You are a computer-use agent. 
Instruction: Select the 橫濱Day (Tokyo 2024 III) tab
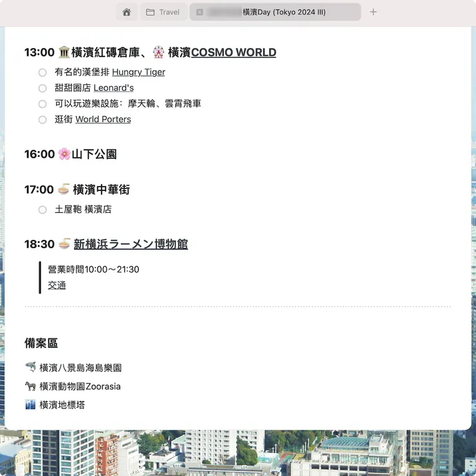(275, 12)
